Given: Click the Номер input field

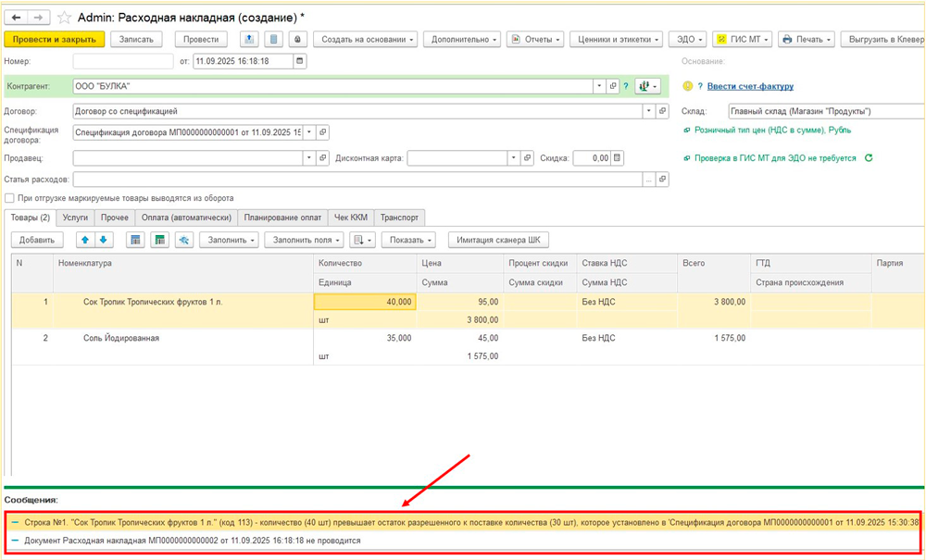Looking at the screenshot, I should 122,62.
